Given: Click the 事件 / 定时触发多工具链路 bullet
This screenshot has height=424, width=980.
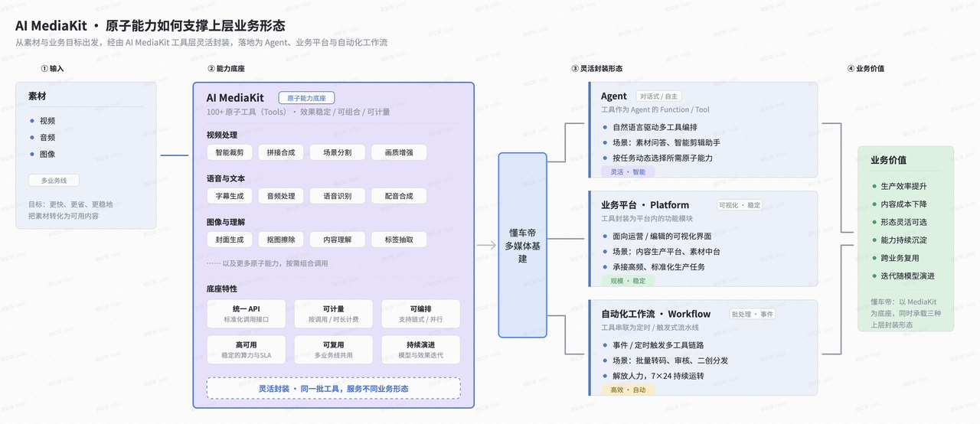Looking at the screenshot, I should click(658, 345).
